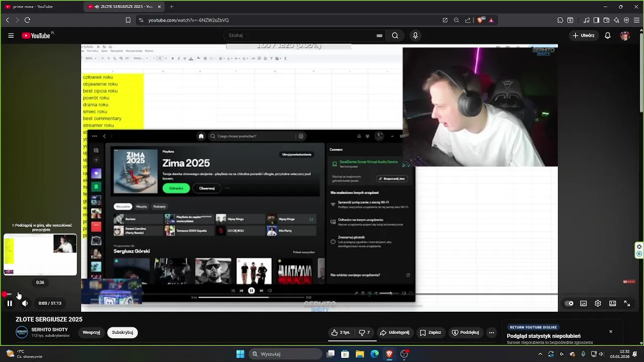Click the taskbar Wyszukaj search box
This screenshot has width=644, height=362.
tap(285, 354)
